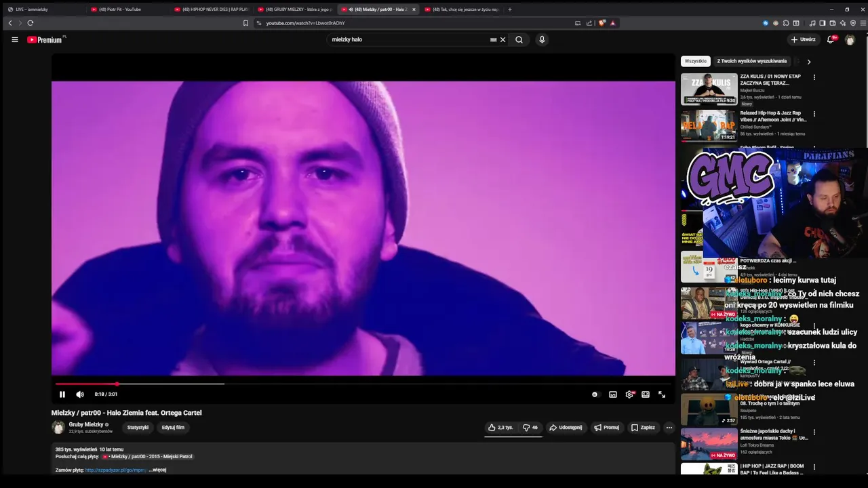Click the search box containing 'mielzky halo'
Image resolution: width=868 pixels, height=488 pixels.
coord(407,39)
